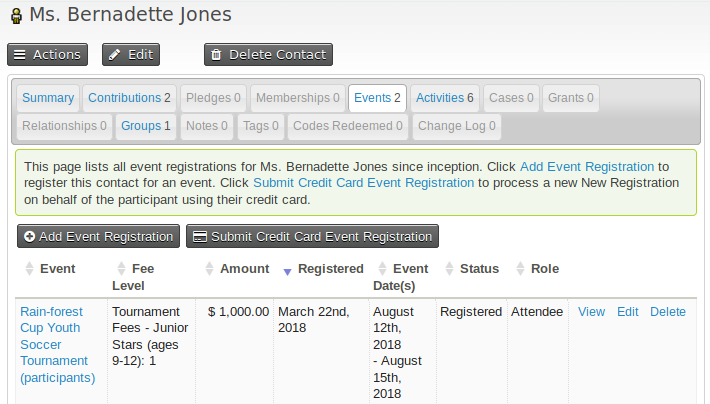
Task: Sort by the Event column
Action: tap(57, 269)
